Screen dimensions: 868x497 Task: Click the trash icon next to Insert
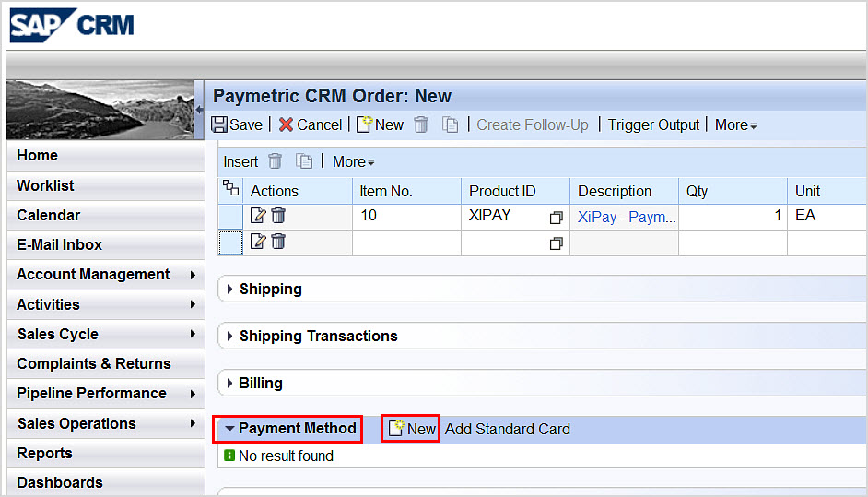tap(276, 161)
